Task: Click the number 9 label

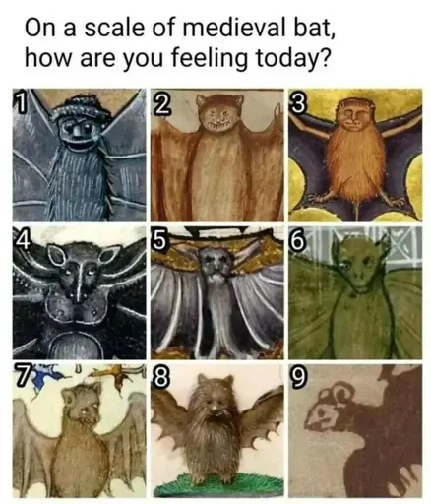Action: click(x=299, y=378)
